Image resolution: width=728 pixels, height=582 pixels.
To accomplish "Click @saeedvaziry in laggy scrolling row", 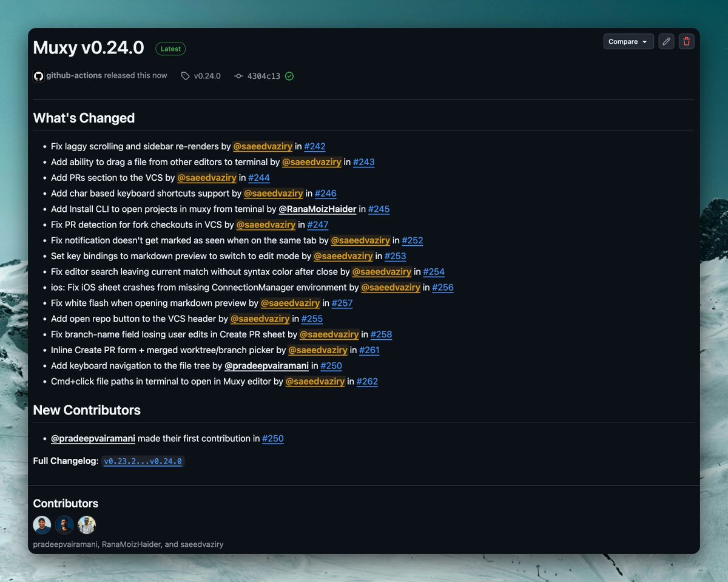I will pos(263,146).
